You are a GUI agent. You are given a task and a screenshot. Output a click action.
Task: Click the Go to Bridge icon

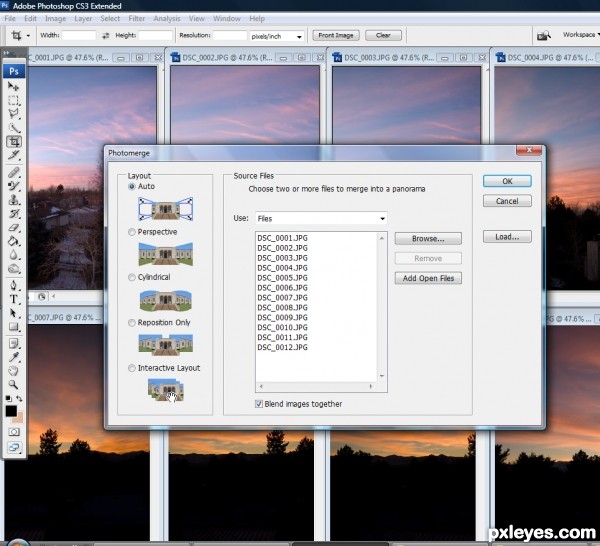tap(543, 36)
